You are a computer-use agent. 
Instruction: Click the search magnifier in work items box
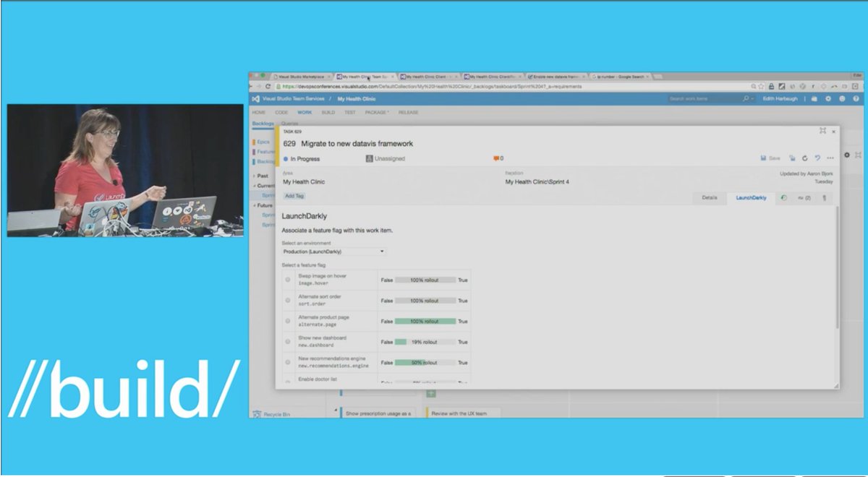[x=746, y=98]
